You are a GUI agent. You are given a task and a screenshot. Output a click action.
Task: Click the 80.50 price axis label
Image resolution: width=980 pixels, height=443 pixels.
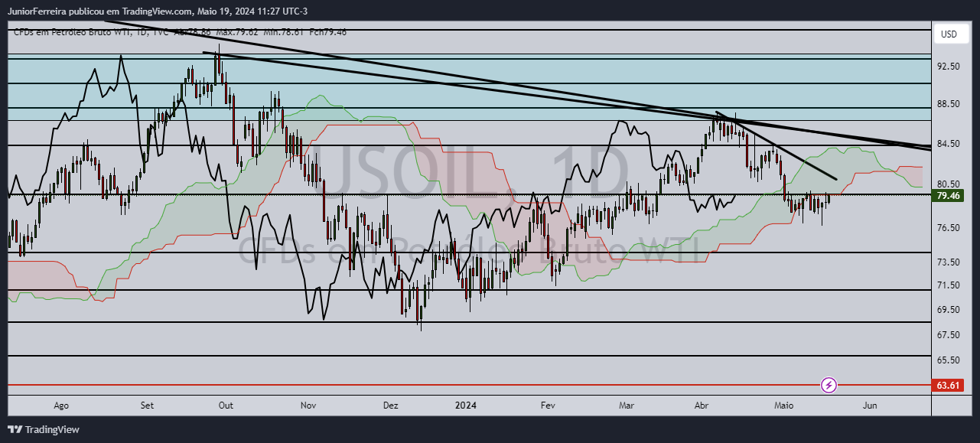tap(949, 184)
